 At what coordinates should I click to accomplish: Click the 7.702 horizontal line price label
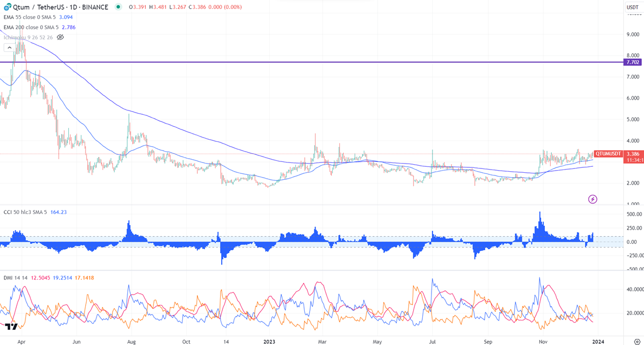point(633,62)
